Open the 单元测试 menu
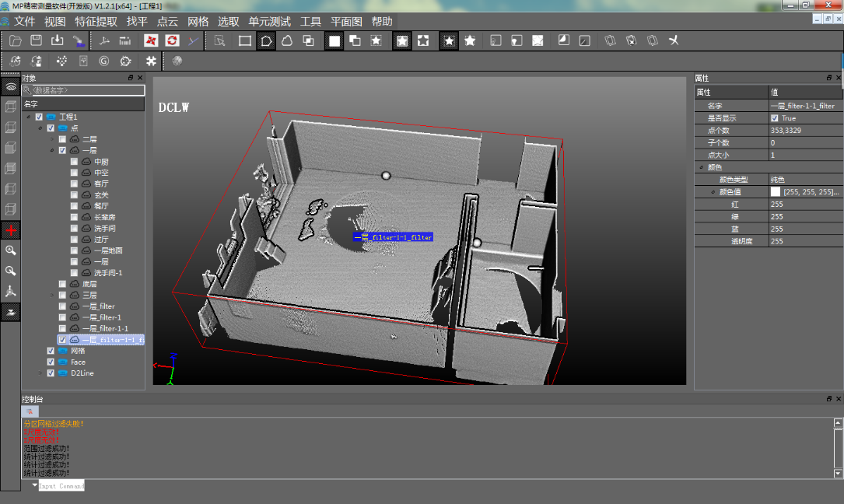This screenshot has height=504, width=844. click(269, 21)
